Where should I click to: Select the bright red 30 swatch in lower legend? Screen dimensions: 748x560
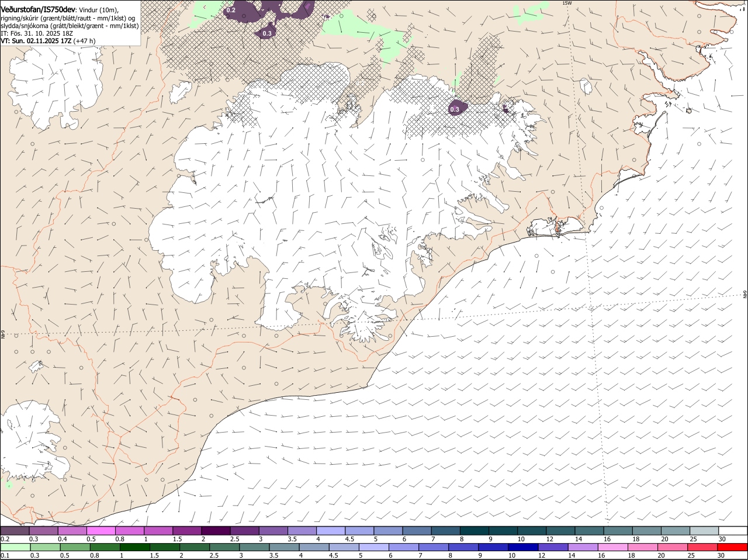coord(732,547)
